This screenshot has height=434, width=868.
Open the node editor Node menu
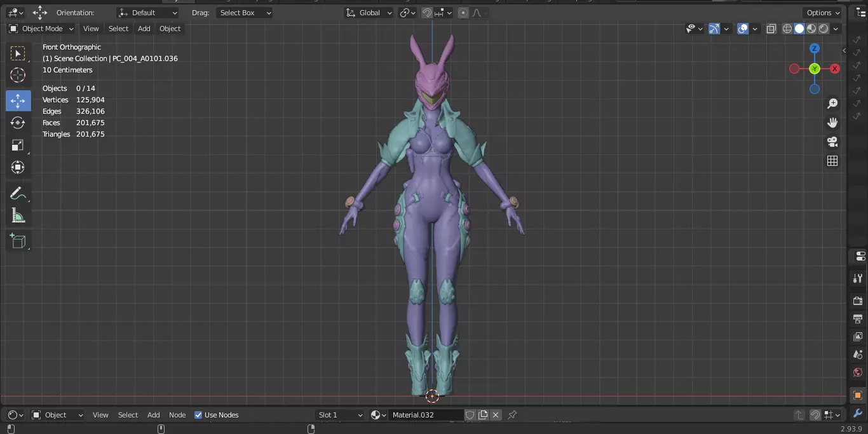[x=177, y=415]
